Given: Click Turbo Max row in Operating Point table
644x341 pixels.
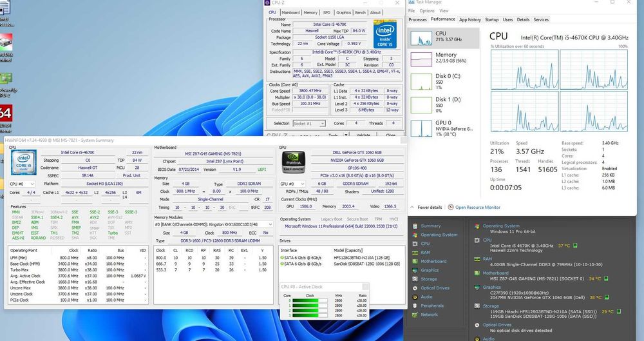Looking at the screenshot, I should tap(78, 270).
